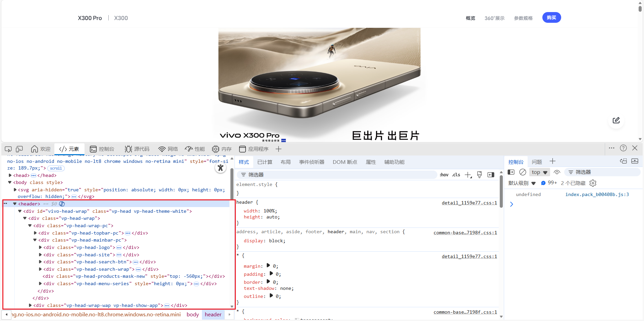Expand padding shorthand triangle
The width and height of the screenshot is (644, 321).
(271, 273)
